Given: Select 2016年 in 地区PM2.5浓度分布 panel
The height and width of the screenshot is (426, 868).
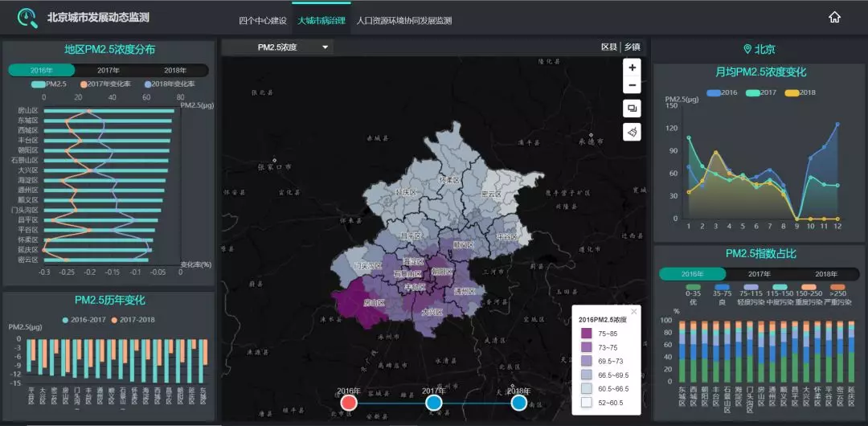Looking at the screenshot, I should pyautogui.click(x=41, y=71).
